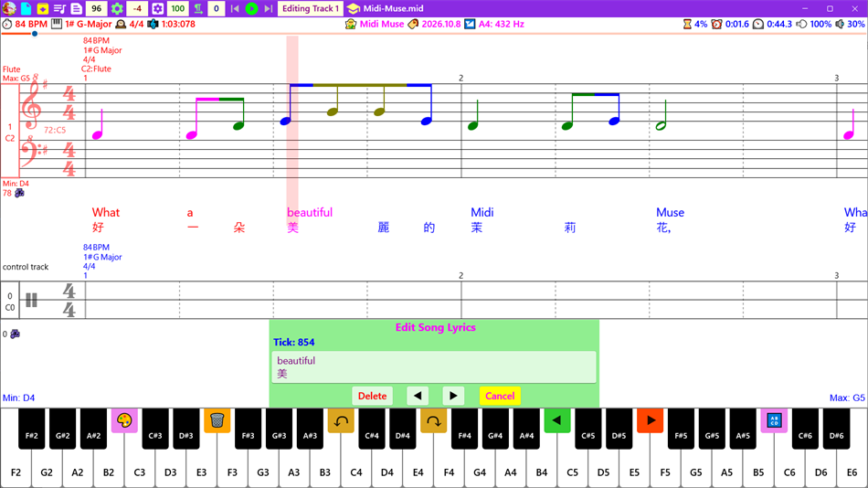
Task: Click the date tag icon near 2026.10.8
Action: (x=413, y=24)
